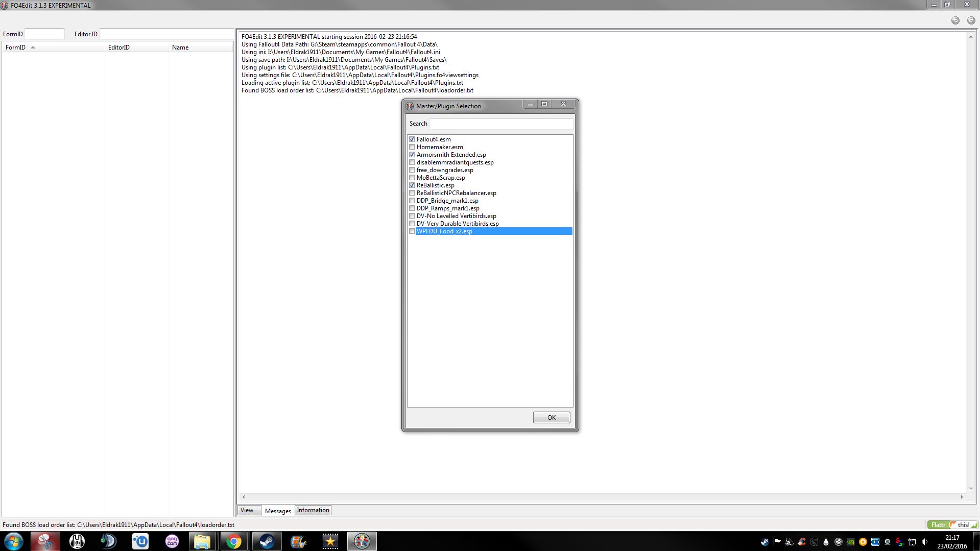Launch GOG Galaxy from the taskbar
Viewport: 980px width, 551px height.
point(172,541)
